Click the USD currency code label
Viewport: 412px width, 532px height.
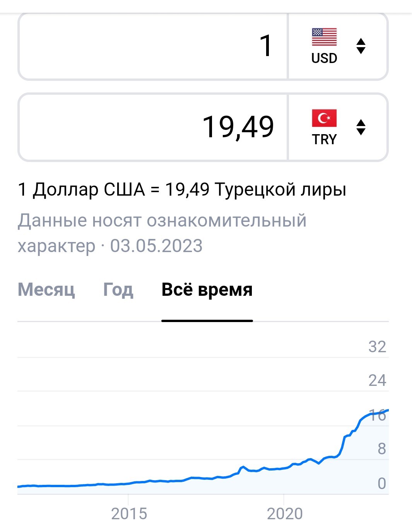[x=324, y=58]
